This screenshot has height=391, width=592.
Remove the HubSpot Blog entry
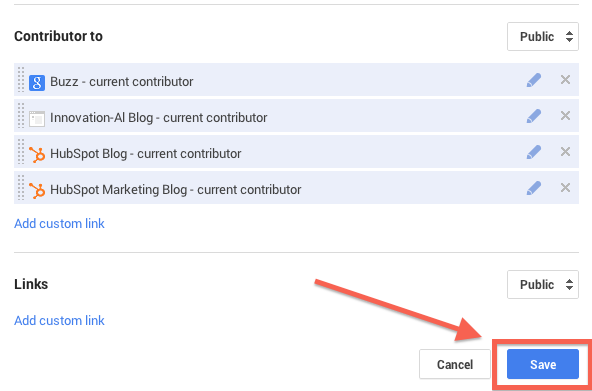[565, 152]
